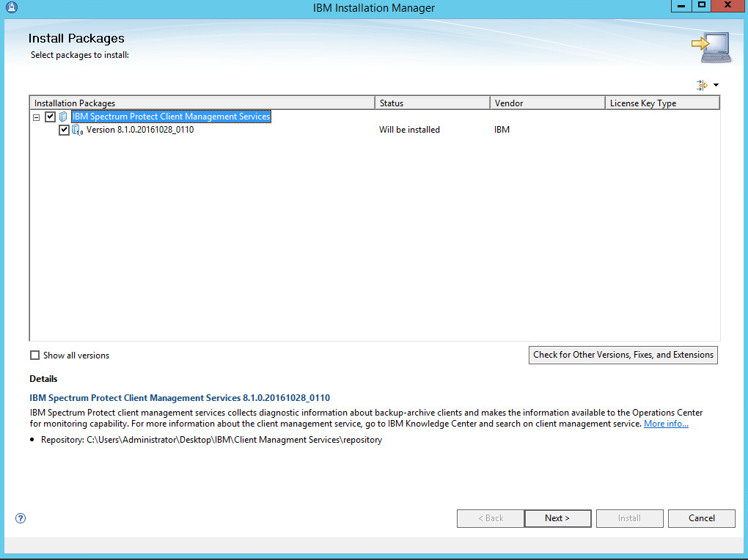
Task: Minimize the IBM Installation Manager window
Action: pos(681,6)
